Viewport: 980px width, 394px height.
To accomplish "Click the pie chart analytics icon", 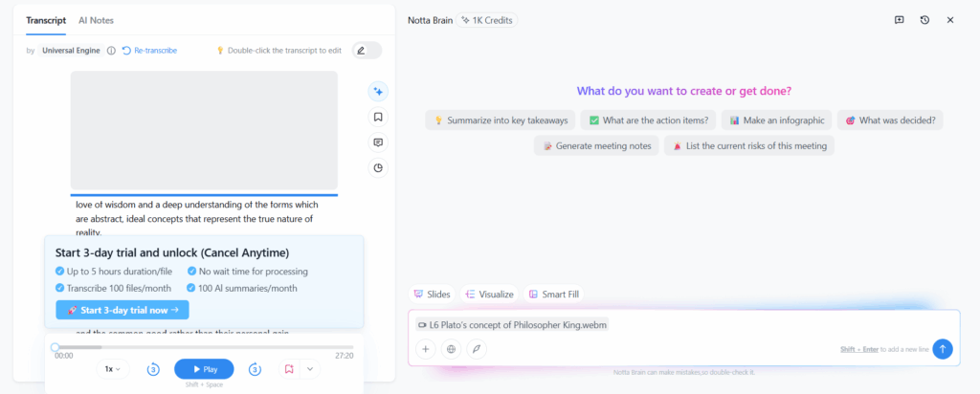I will pyautogui.click(x=377, y=168).
